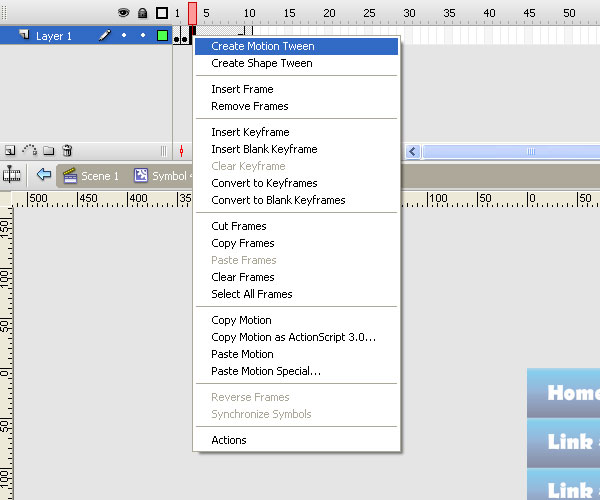Click the Home button on stage
This screenshot has width=600, height=500.
(x=563, y=393)
